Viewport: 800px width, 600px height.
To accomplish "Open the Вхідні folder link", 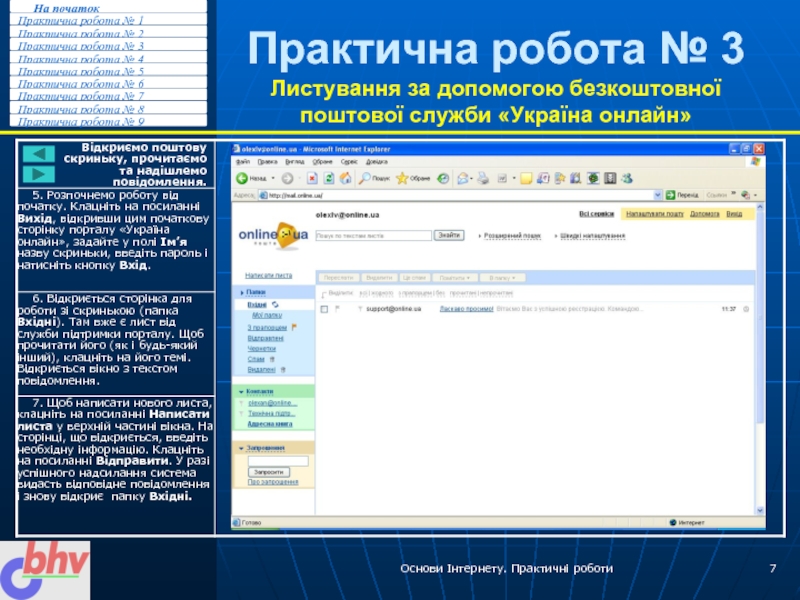I will [257, 305].
